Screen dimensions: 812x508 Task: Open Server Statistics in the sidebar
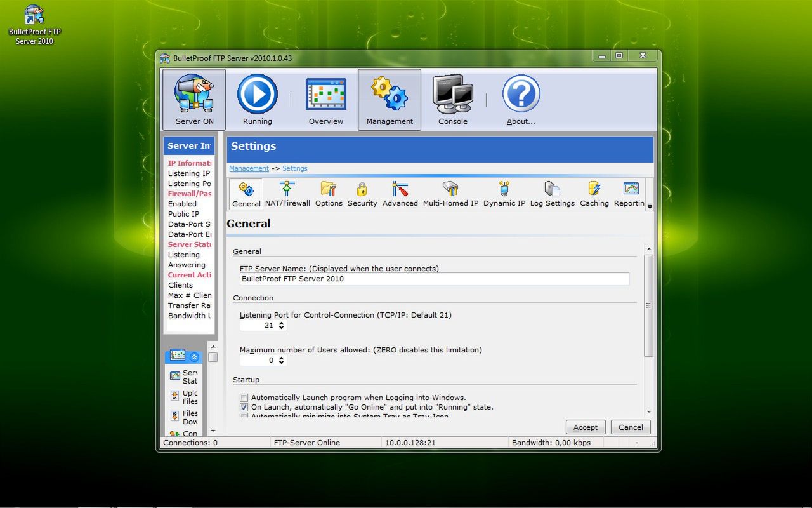tap(184, 377)
